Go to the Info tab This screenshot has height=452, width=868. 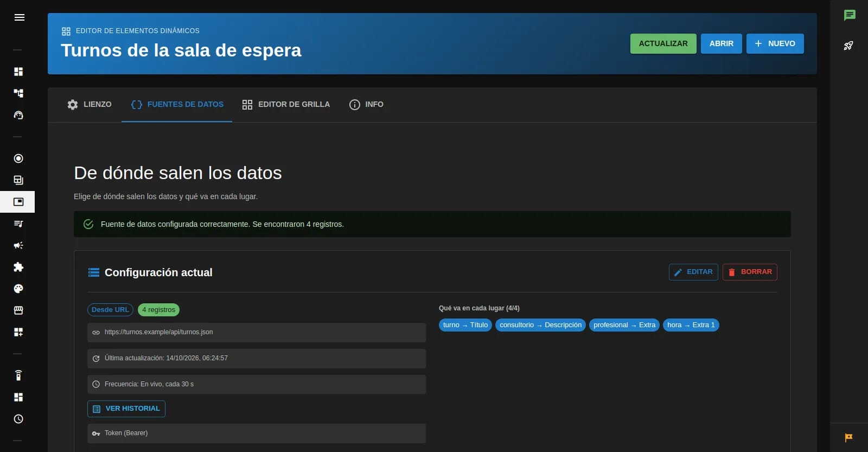(x=366, y=105)
